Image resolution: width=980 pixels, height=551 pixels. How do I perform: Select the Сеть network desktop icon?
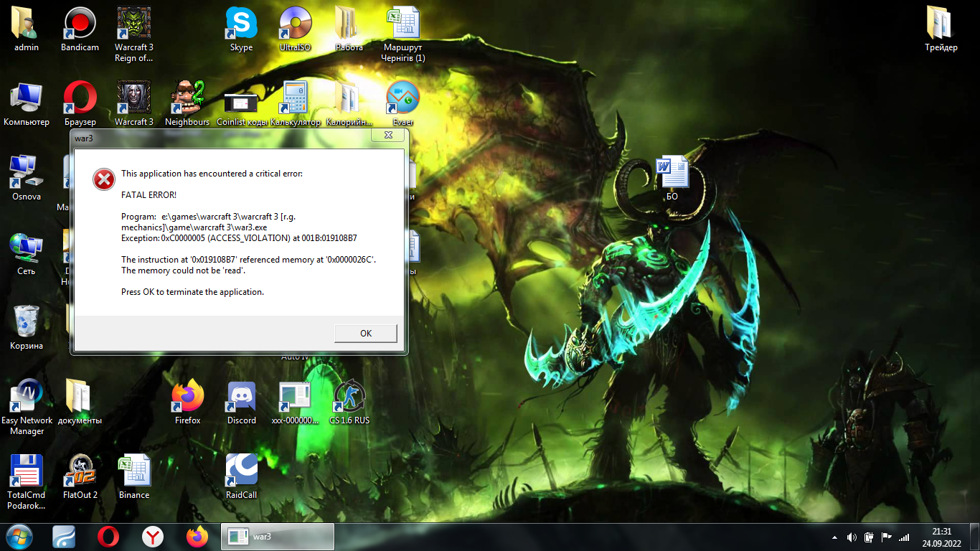pos(27,253)
